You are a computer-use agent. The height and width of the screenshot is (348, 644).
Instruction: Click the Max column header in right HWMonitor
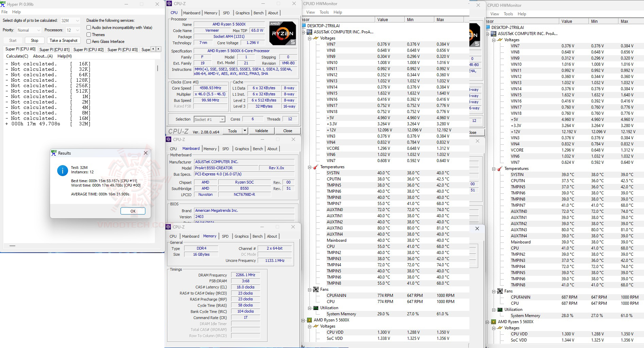click(x=631, y=21)
